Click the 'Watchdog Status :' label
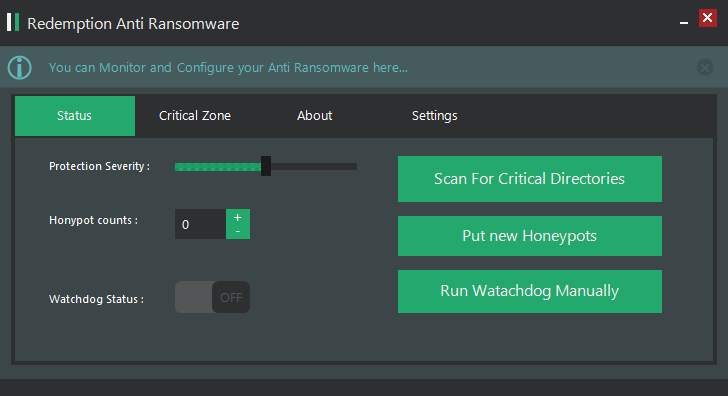 click(x=97, y=299)
